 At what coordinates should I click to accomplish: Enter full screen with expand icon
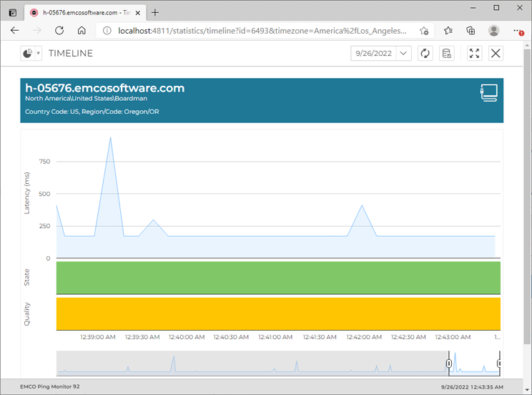coord(474,54)
